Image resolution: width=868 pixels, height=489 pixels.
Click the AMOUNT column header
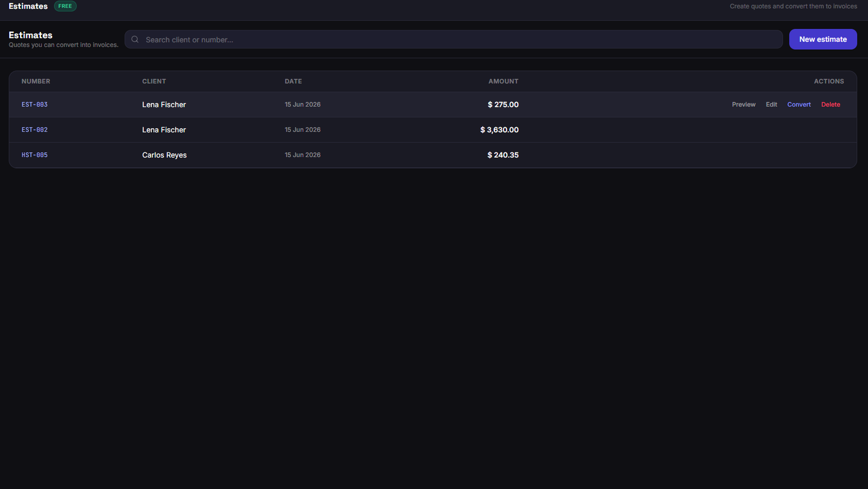coord(503,81)
